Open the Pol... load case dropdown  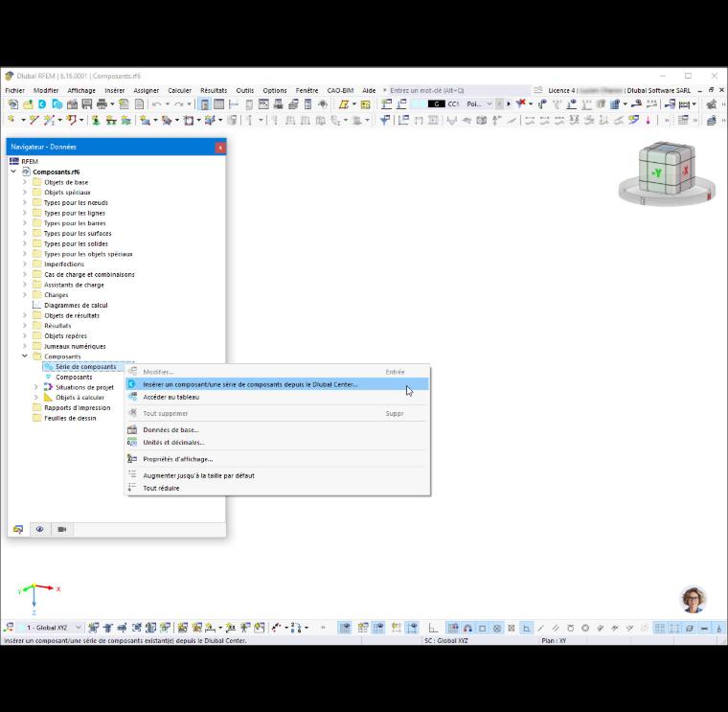pos(489,104)
